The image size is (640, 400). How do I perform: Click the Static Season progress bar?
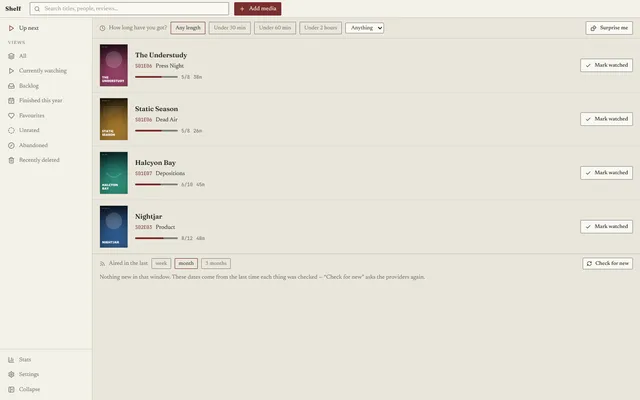156,131
